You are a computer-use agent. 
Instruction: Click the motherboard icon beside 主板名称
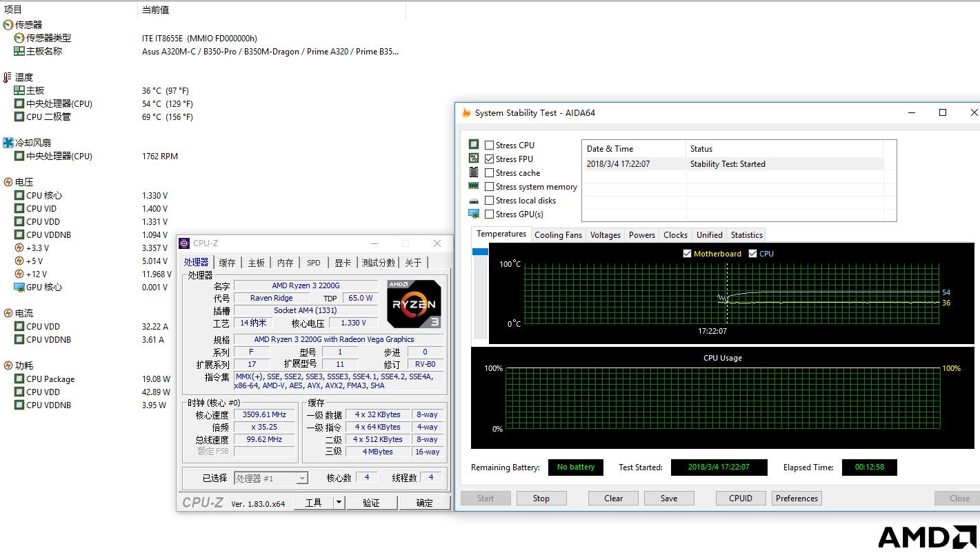point(19,51)
